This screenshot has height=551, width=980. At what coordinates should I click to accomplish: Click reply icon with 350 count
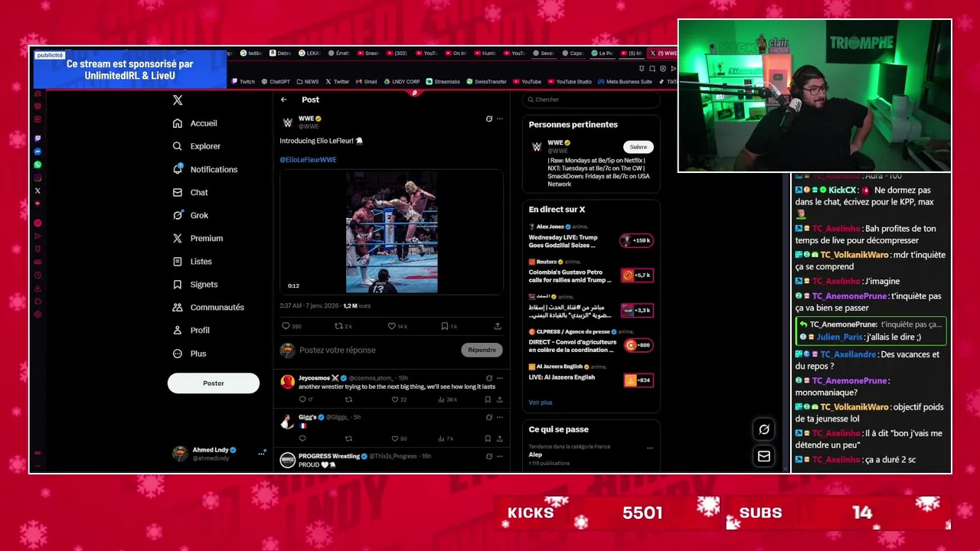click(x=292, y=326)
